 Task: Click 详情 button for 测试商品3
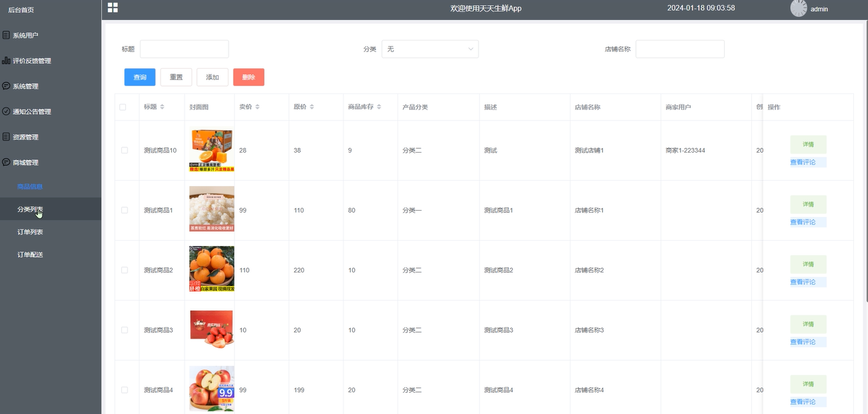coord(808,325)
